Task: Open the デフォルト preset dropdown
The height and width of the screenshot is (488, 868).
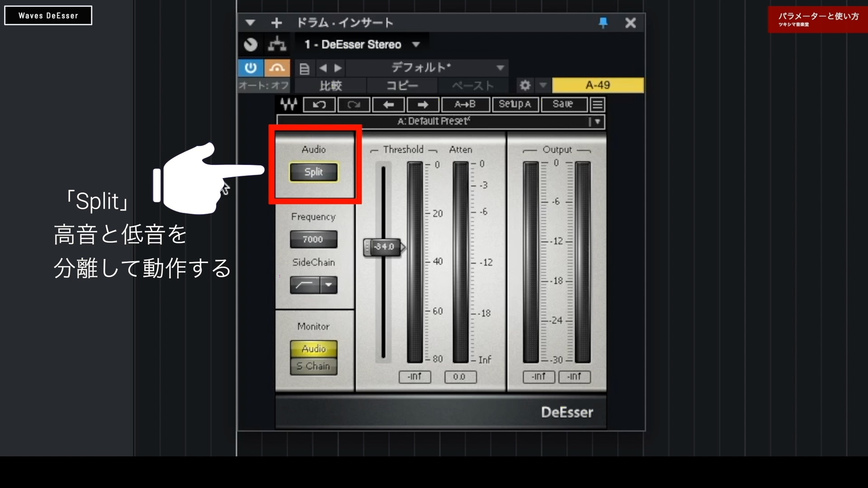Action: tap(500, 68)
